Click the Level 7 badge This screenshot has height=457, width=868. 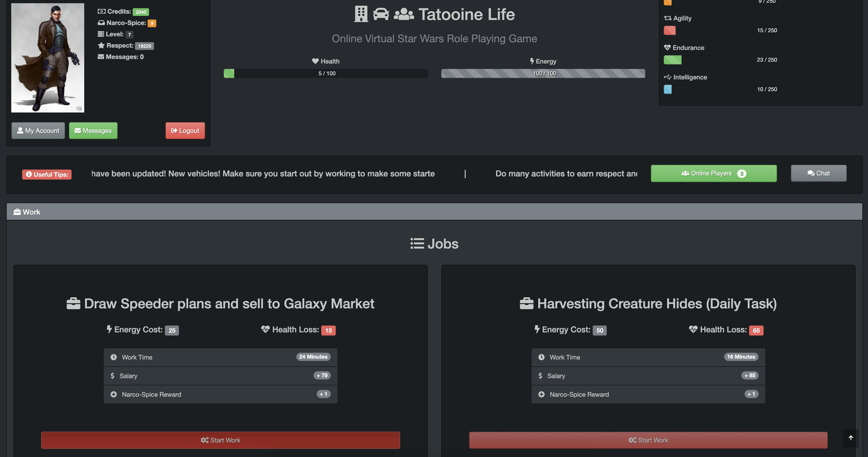129,34
